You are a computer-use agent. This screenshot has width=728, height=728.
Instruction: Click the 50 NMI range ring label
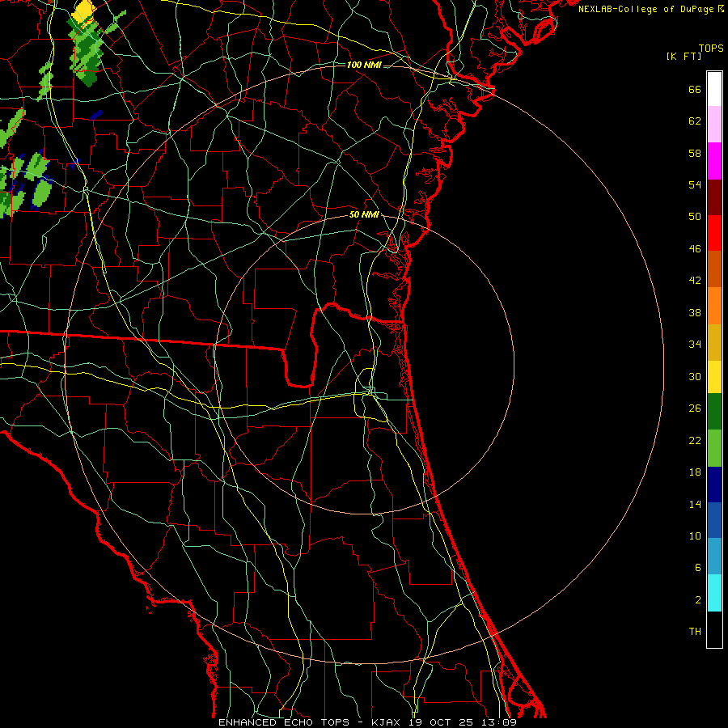click(364, 214)
